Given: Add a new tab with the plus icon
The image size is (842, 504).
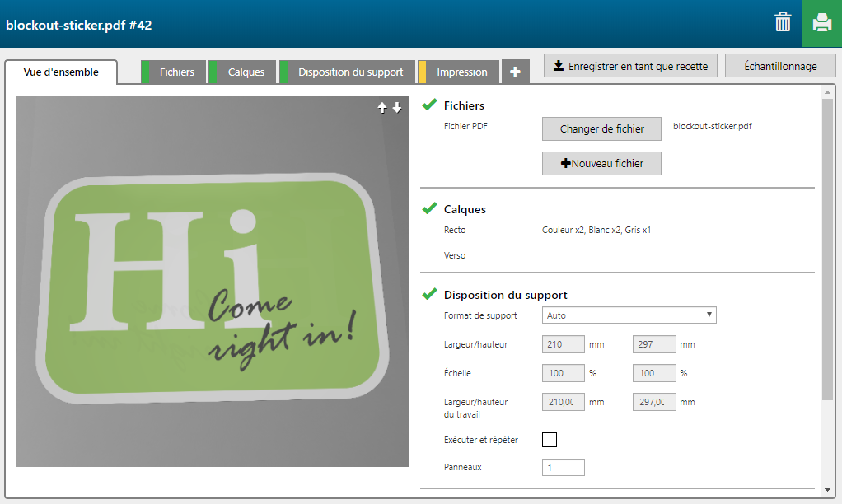Looking at the screenshot, I should (515, 72).
